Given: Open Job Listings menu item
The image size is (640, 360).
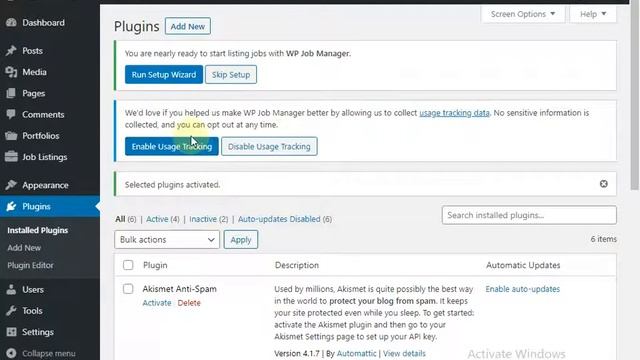Looking at the screenshot, I should click(45, 157).
